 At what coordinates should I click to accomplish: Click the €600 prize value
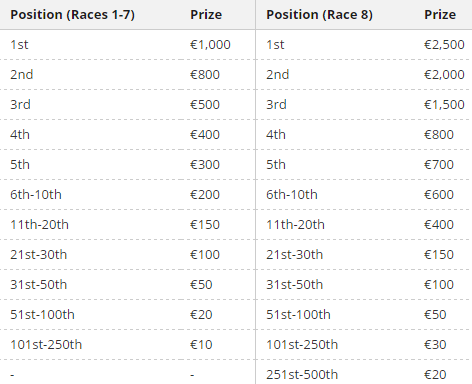point(439,195)
